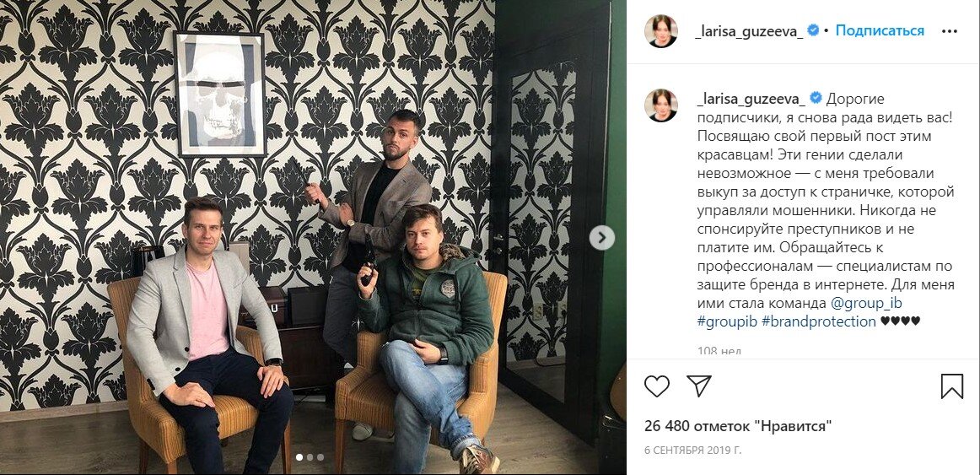Open _larisa_guzeeva_ username in caption
This screenshot has height=475, width=980.
pyautogui.click(x=751, y=99)
